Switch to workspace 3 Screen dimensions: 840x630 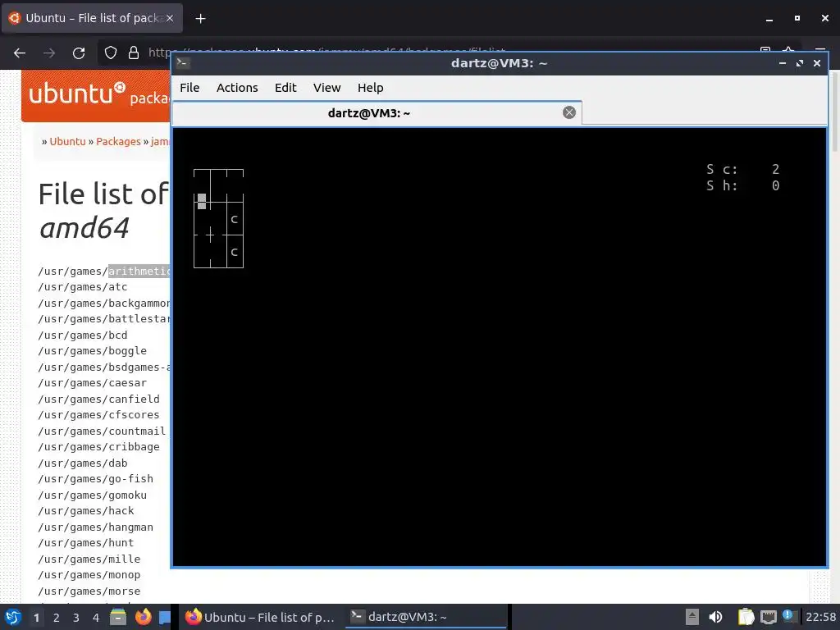[x=76, y=618]
